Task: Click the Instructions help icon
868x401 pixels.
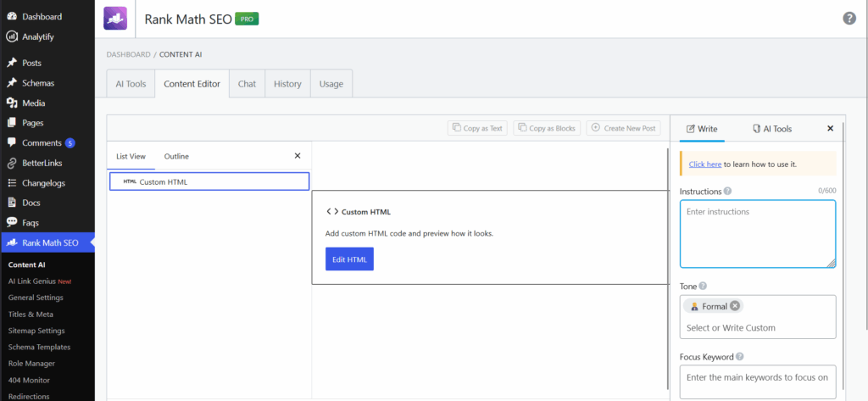Action: (727, 191)
